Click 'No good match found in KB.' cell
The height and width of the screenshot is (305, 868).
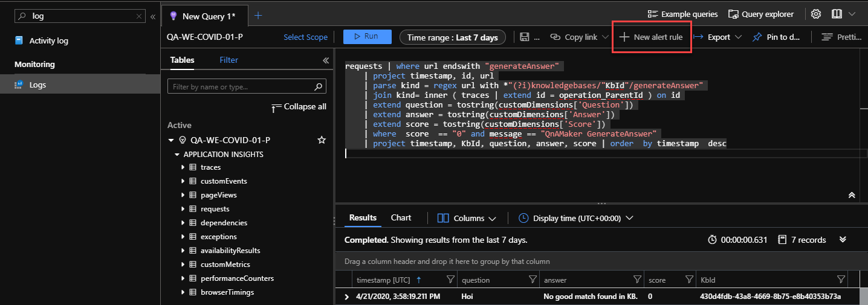click(589, 297)
